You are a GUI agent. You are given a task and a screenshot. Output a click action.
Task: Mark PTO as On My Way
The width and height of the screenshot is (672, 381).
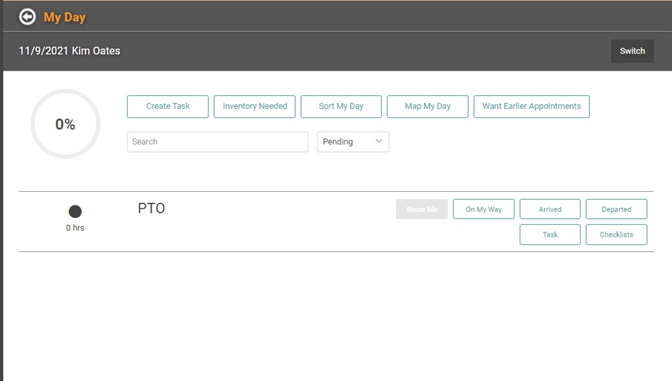click(483, 209)
